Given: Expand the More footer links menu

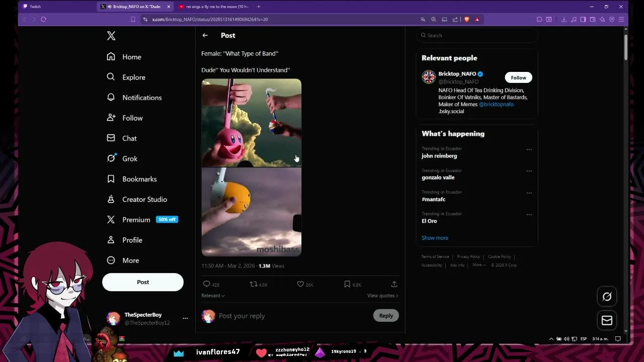Looking at the screenshot, I should point(479,265).
